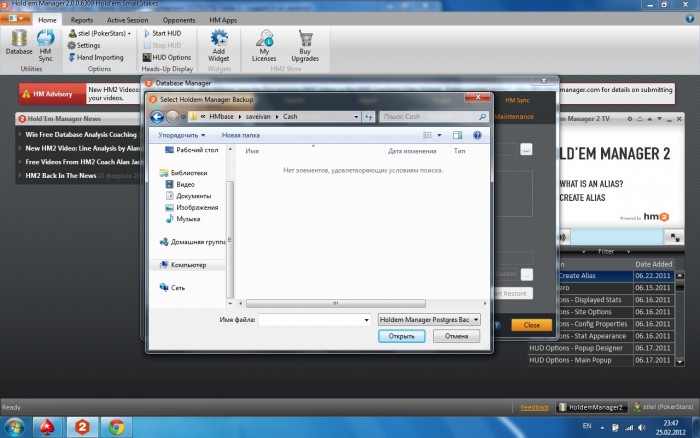Open the Reports tab
This screenshot has height=438, width=700.
[82, 20]
